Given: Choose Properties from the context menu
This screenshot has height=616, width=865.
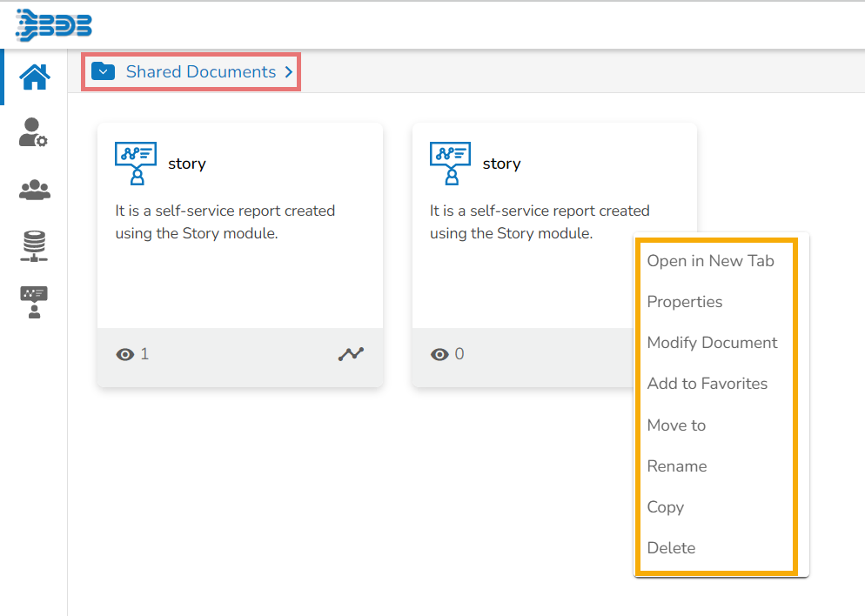Looking at the screenshot, I should coord(684,302).
